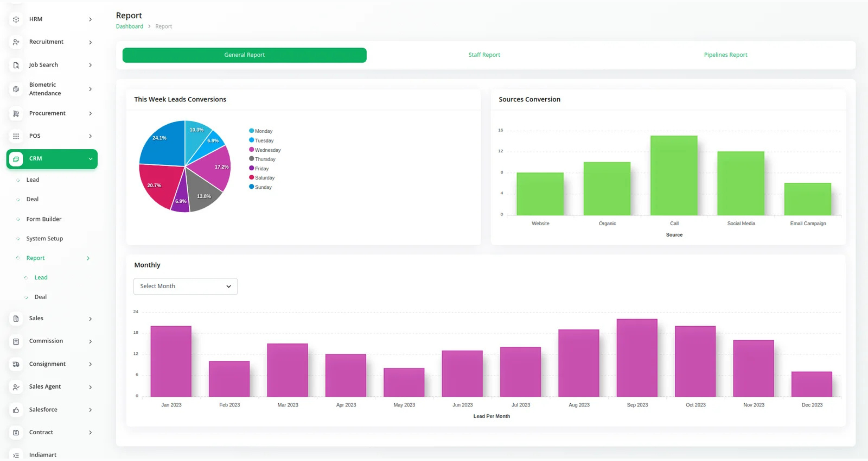Click the Recruitment person-plus icon
The height and width of the screenshot is (461, 868).
[x=16, y=42]
